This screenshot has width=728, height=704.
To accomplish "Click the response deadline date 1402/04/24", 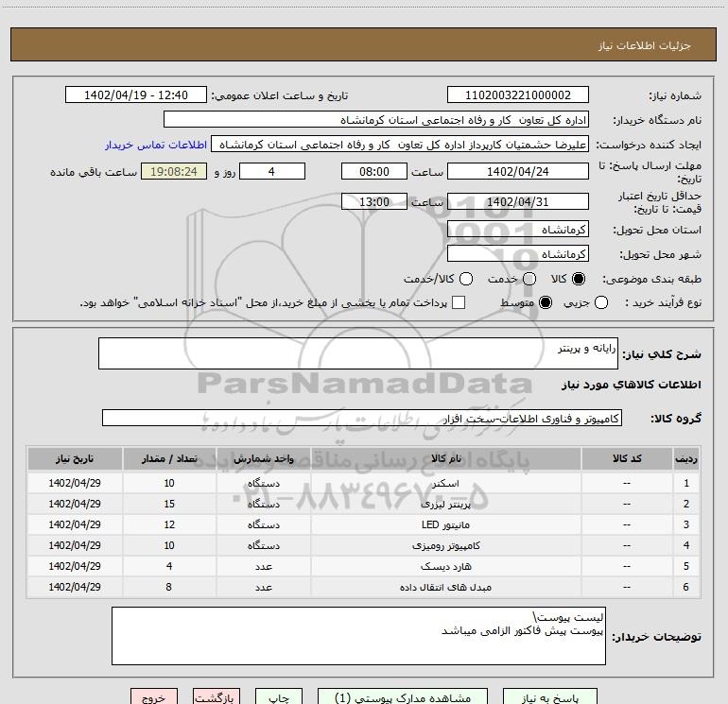I will [x=518, y=172].
